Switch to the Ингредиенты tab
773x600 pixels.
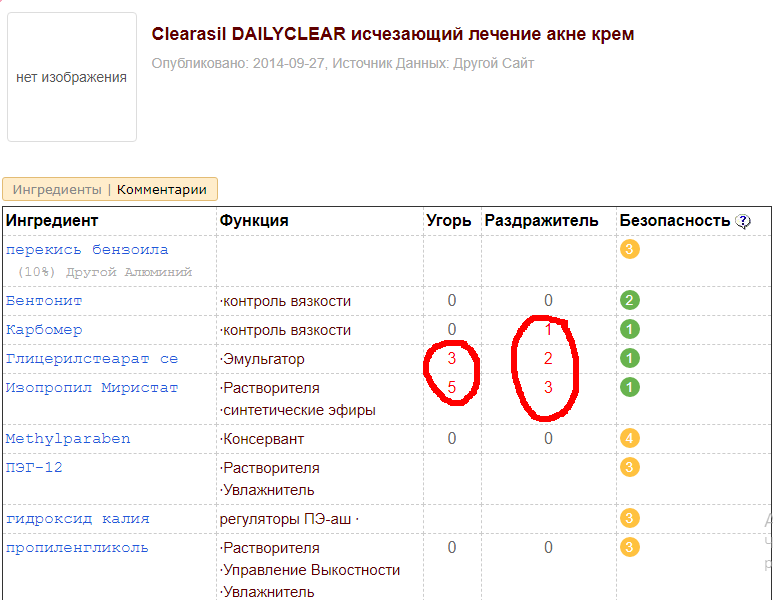(57, 190)
